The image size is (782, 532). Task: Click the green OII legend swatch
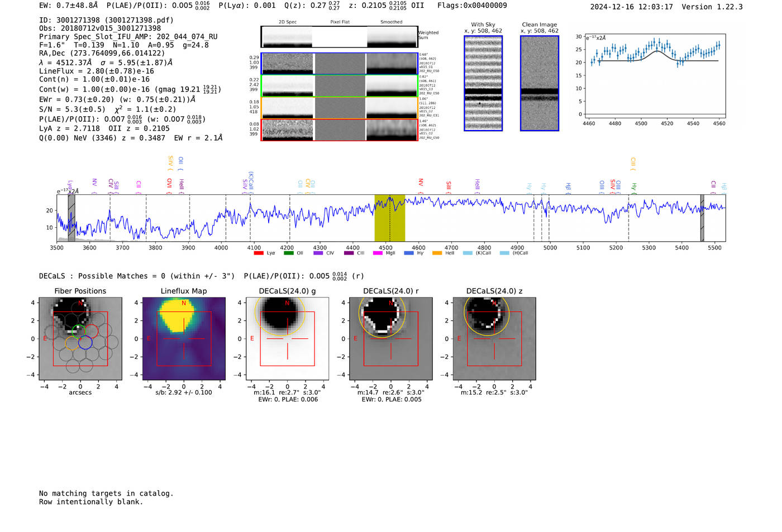[x=288, y=253]
